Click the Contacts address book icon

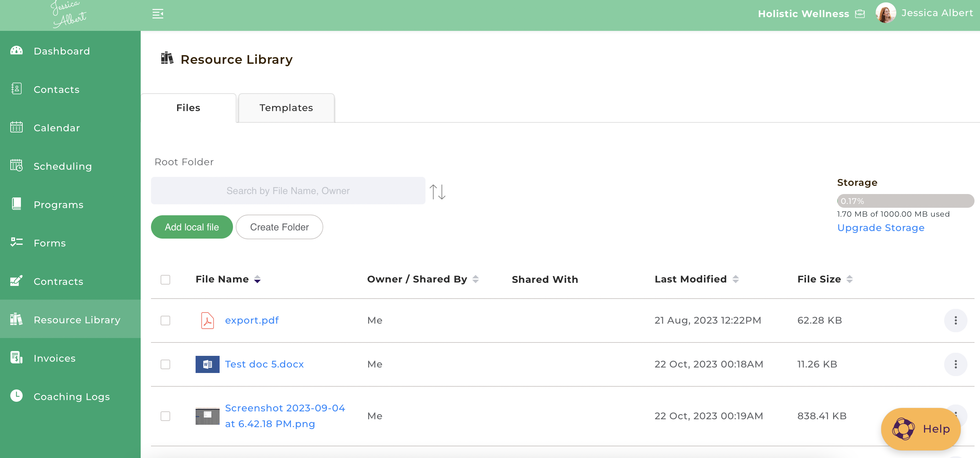(16, 89)
